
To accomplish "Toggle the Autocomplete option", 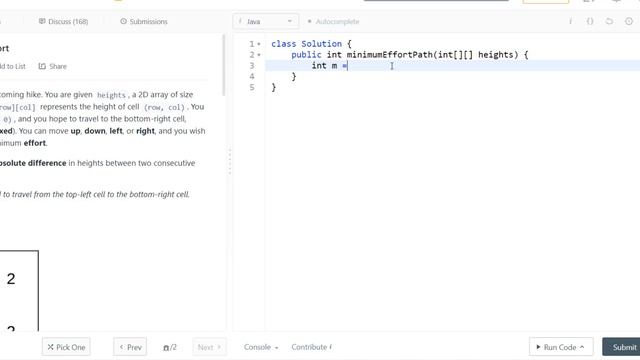I will [333, 21].
